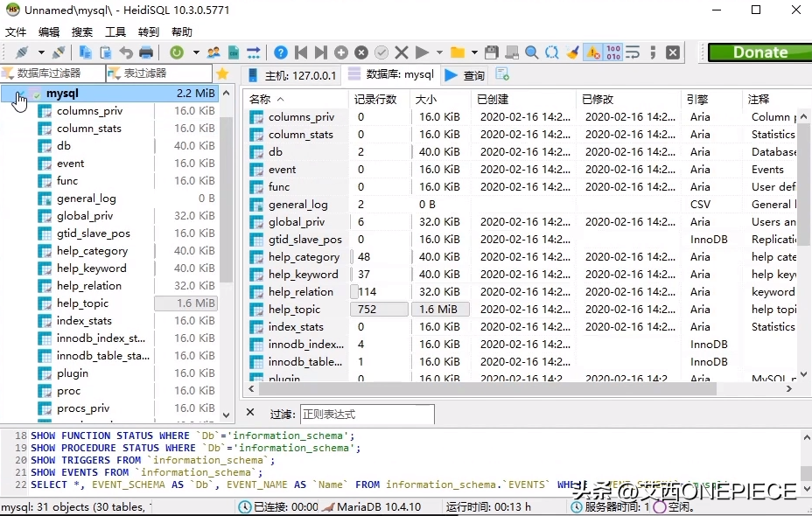This screenshot has height=516, width=812.
Task: Toggle the binary 100/010 display button
Action: coord(613,52)
